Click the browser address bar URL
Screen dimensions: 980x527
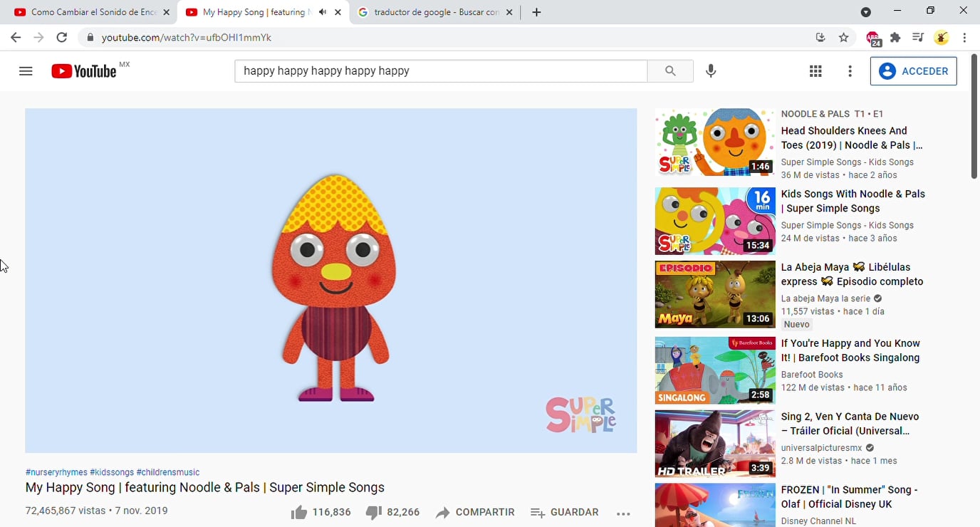coord(186,38)
